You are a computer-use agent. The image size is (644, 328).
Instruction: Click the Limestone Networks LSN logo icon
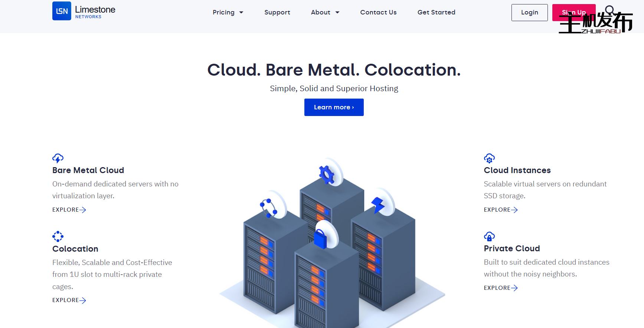coord(62,11)
